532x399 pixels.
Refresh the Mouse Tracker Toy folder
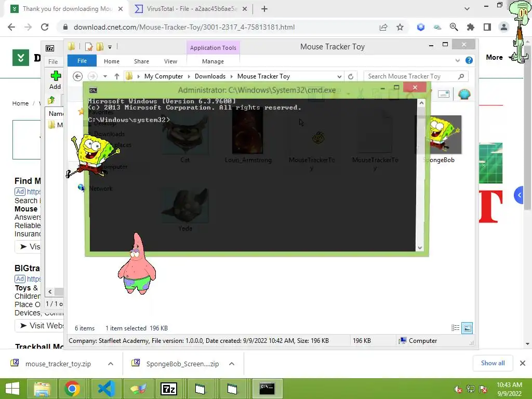[351, 76]
